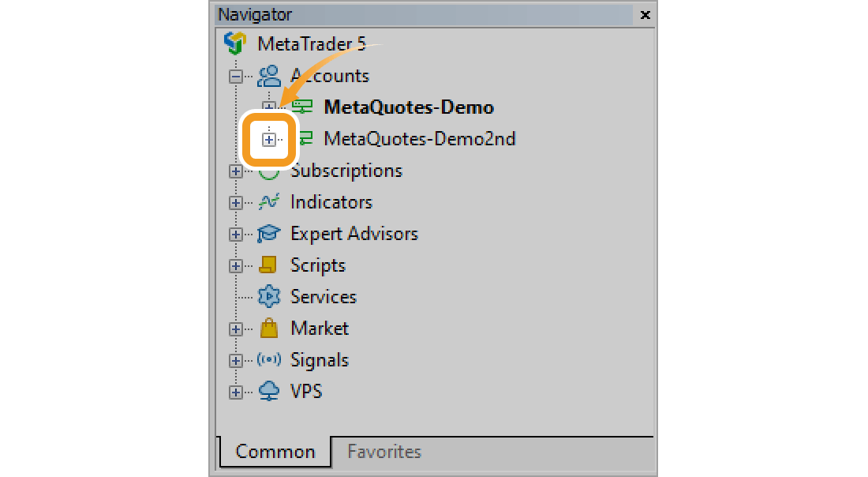The width and height of the screenshot is (868, 477).
Task: Select the Subscriptions item
Action: coord(346,171)
